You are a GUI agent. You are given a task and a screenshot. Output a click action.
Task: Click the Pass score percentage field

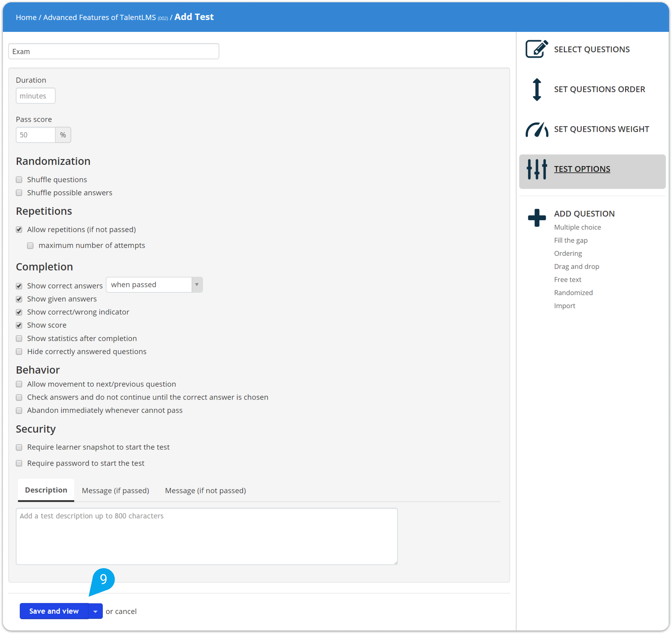tap(36, 135)
